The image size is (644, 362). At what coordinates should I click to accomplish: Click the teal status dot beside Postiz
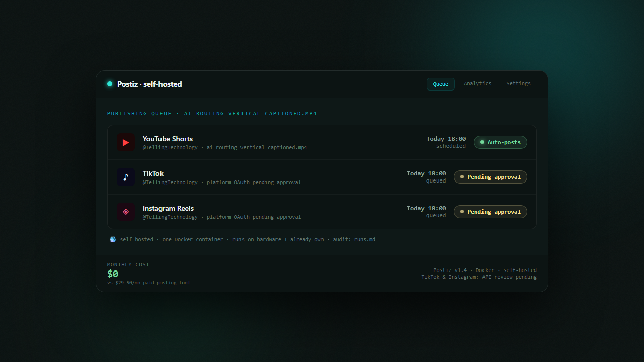click(110, 84)
